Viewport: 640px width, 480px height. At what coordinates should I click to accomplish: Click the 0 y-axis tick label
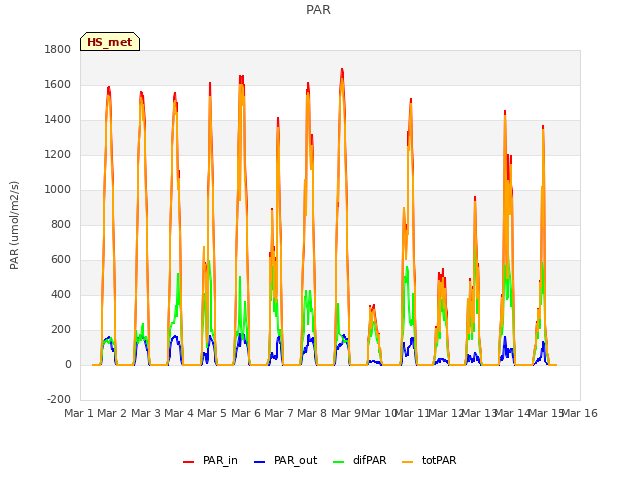68,365
